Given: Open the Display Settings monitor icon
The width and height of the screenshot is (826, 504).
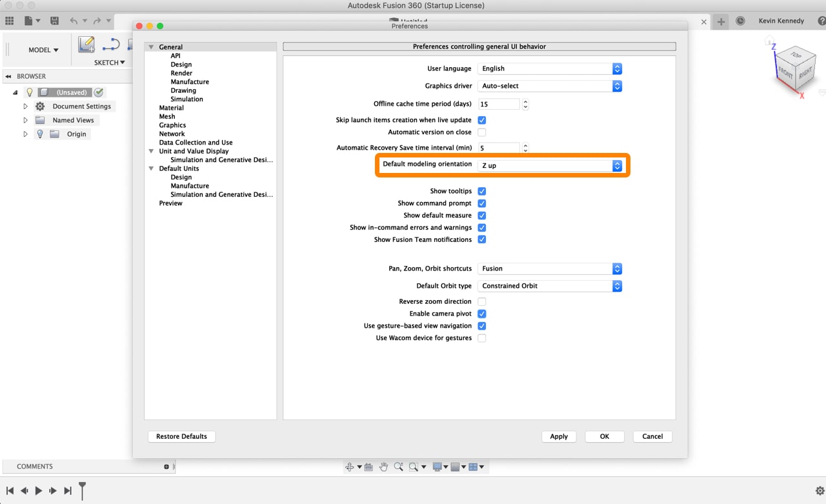Looking at the screenshot, I should [438, 467].
